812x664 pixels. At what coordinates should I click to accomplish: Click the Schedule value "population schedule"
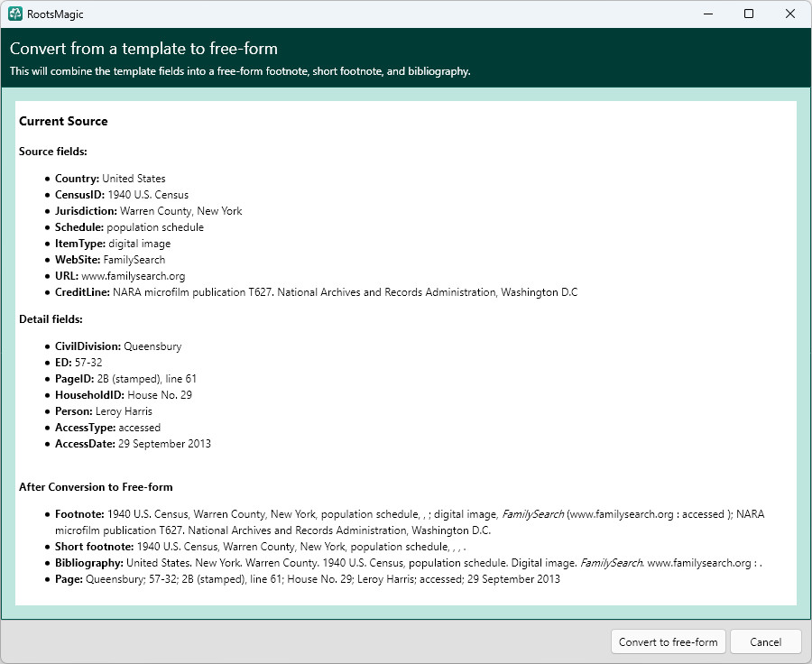tap(155, 227)
